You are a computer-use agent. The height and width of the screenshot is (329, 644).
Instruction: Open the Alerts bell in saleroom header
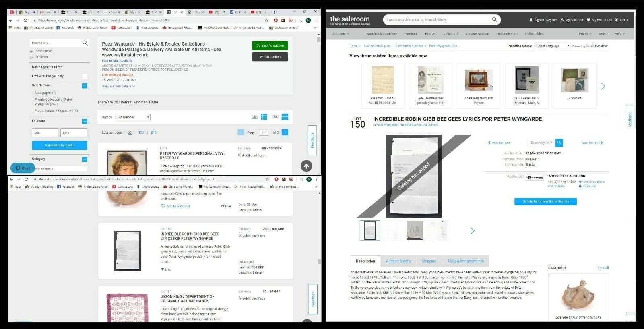coord(621,20)
